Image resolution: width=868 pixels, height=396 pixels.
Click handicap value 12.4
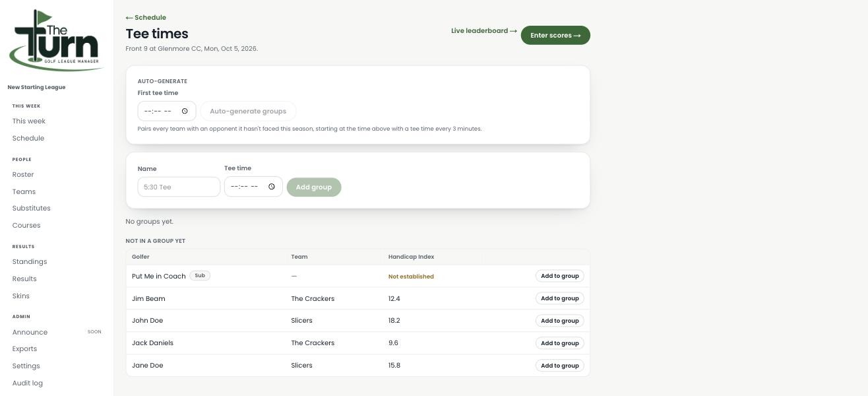(x=394, y=299)
